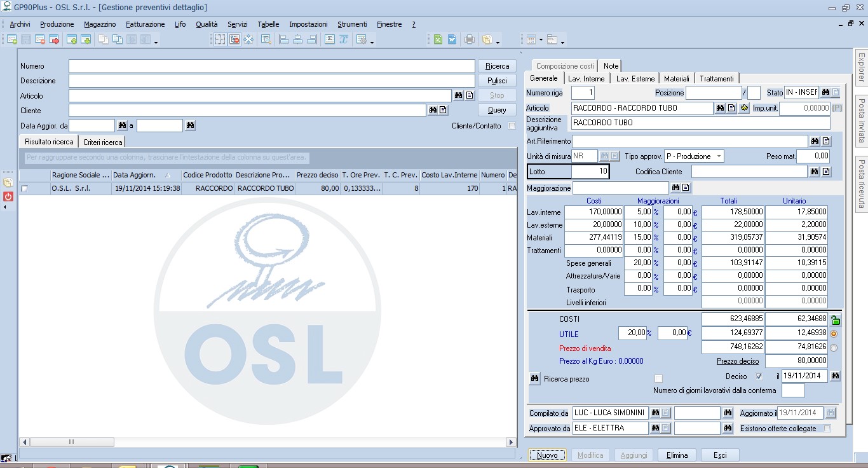Image resolution: width=868 pixels, height=468 pixels.
Task: Click the horizontal scrollbar thumb of results grid
Action: (72, 442)
